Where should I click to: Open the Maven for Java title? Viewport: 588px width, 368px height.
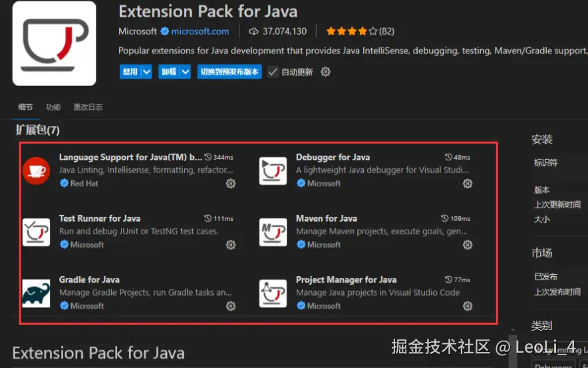point(326,218)
